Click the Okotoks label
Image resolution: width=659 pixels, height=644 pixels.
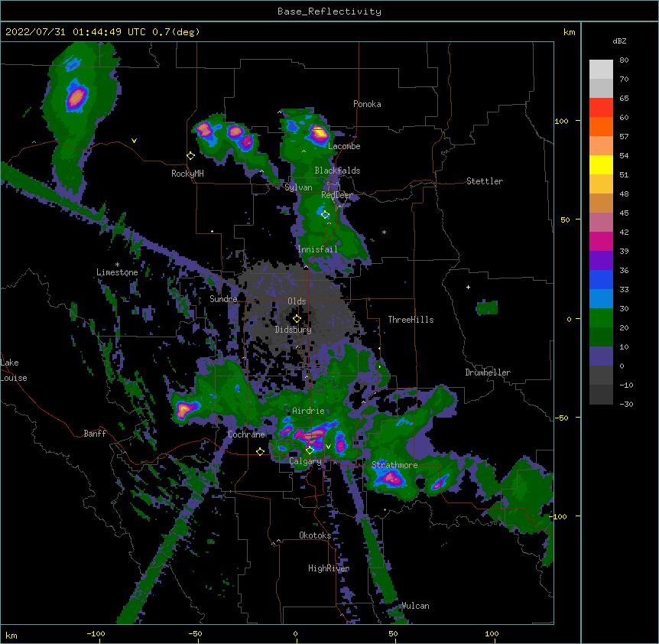click(315, 535)
